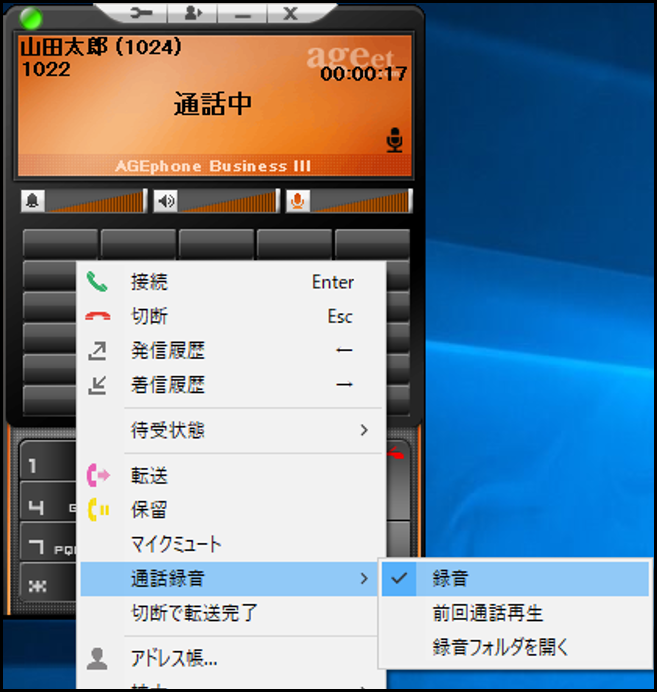Viewport: 657px width, 692px height.
Task: Open 着信履歴 from menu
Action: [231, 385]
